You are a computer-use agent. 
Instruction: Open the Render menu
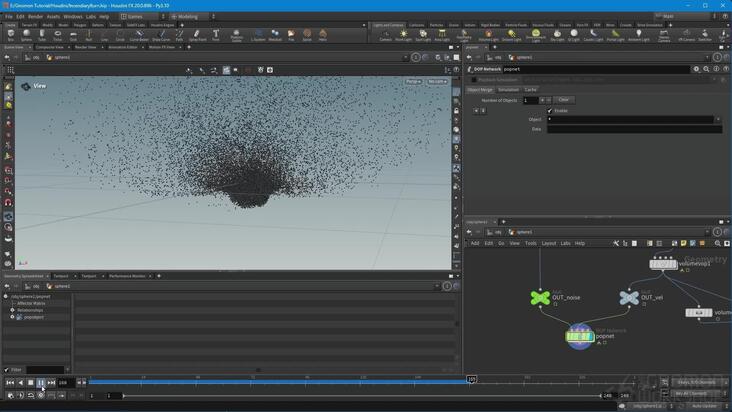(x=35, y=16)
